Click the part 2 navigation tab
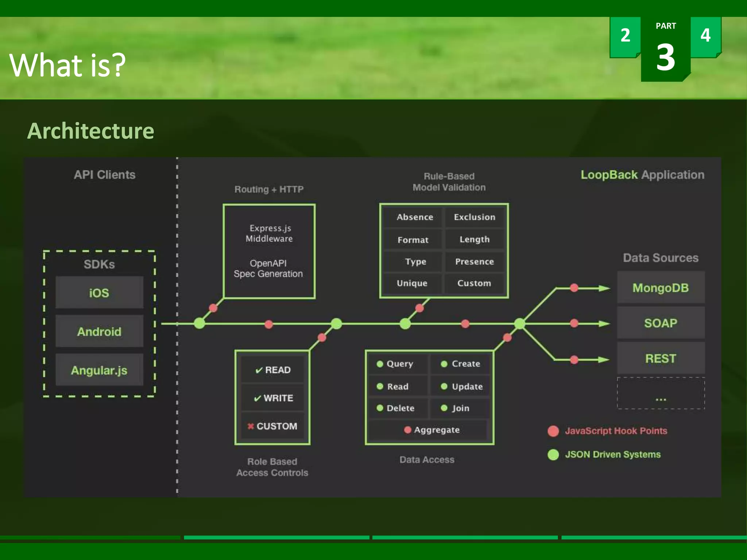Image resolution: width=747 pixels, height=560 pixels. (x=625, y=37)
